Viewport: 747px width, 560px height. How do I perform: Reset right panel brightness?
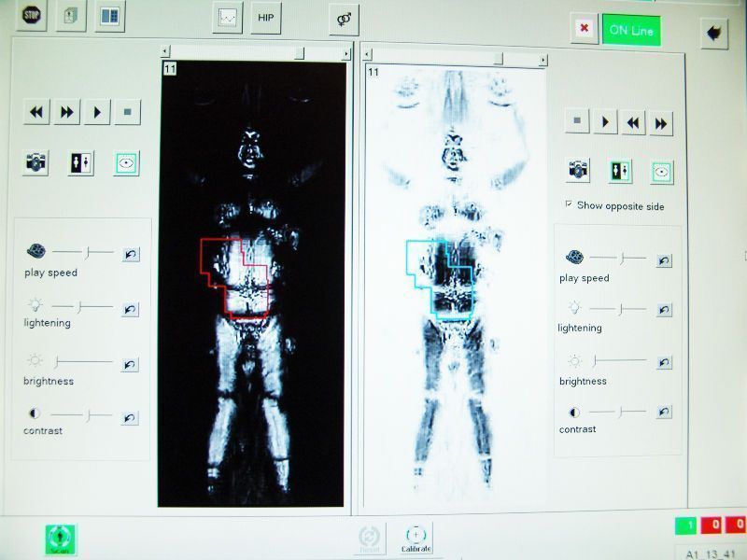click(x=664, y=362)
